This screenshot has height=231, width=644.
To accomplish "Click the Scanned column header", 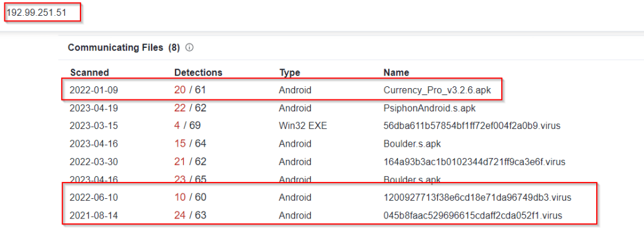I will click(89, 73).
